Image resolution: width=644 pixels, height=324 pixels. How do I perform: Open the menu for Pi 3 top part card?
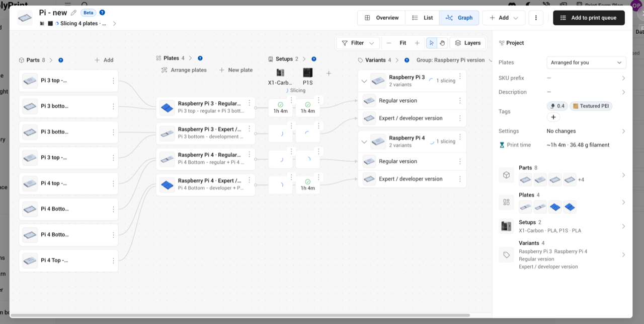point(113,81)
